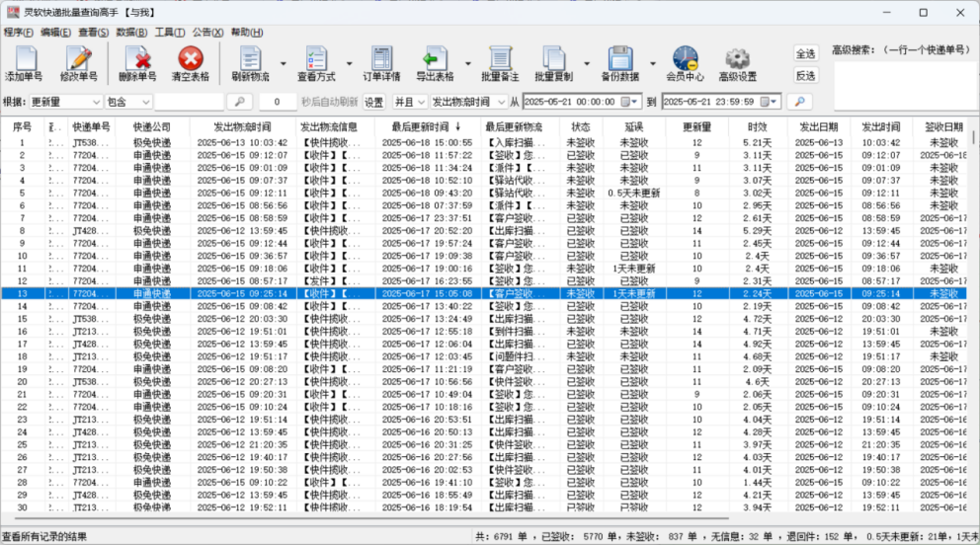
Task: Click 1天未更新 cell in row 11
Action: click(634, 269)
